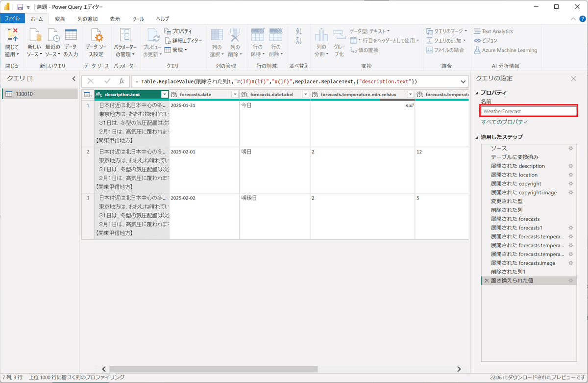Click the 名前 field containing WeatherForecast
588x383 pixels.
(529, 111)
